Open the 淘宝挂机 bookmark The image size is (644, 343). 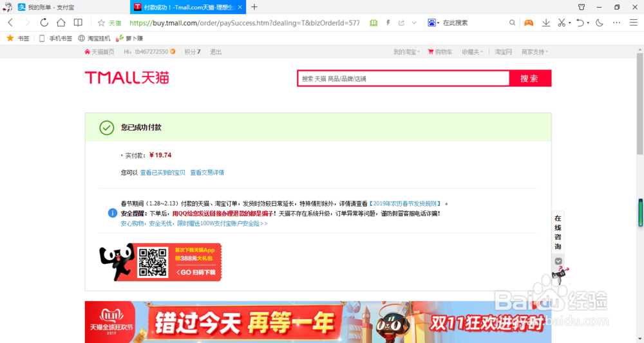(94, 38)
